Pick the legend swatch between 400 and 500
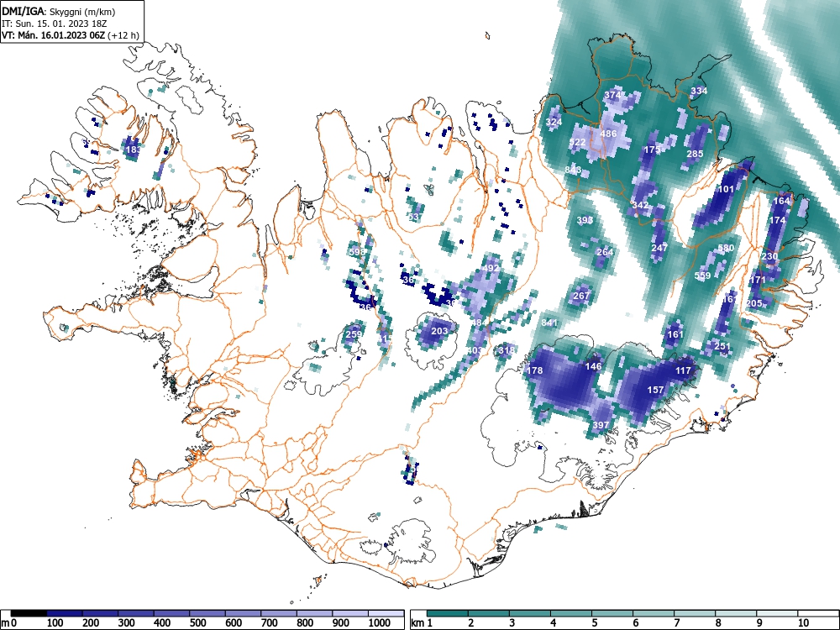Viewport: 840px width, 630px height. tap(171, 613)
